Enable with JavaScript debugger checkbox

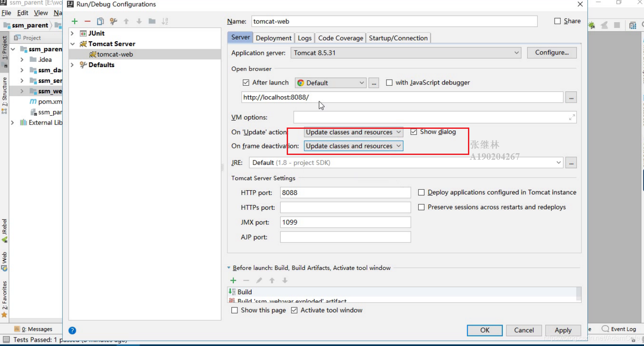(390, 82)
